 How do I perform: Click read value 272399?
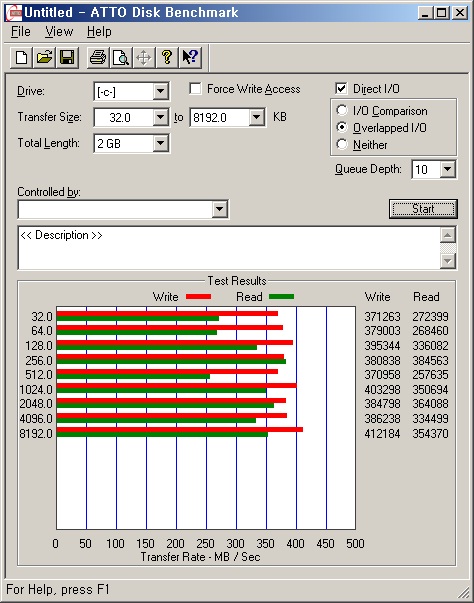(x=431, y=316)
